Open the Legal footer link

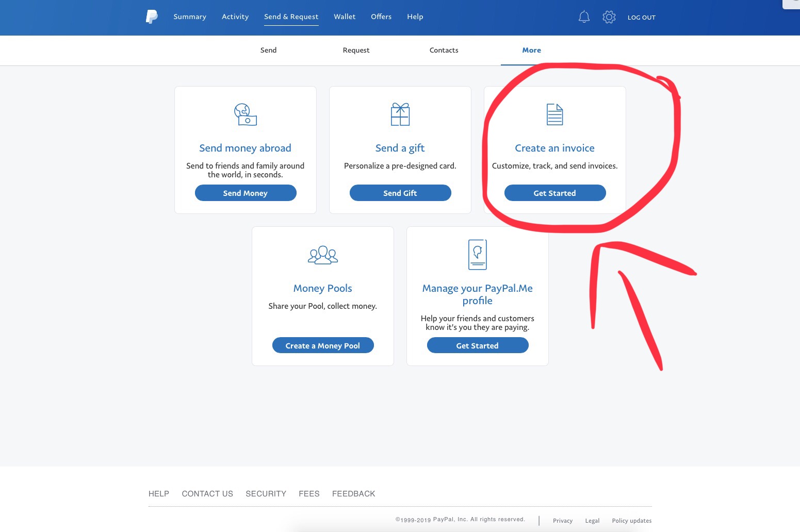click(x=592, y=521)
